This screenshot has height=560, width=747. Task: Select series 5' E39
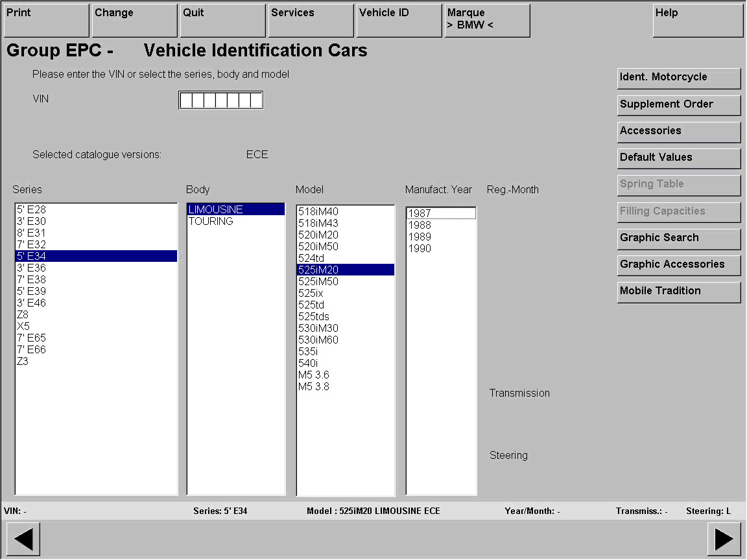tap(96, 291)
